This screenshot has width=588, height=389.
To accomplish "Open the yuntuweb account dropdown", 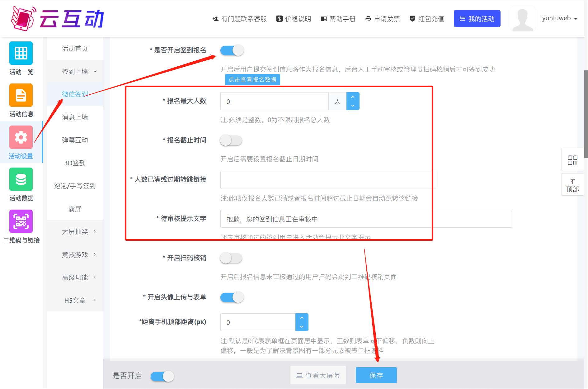I will click(x=559, y=18).
